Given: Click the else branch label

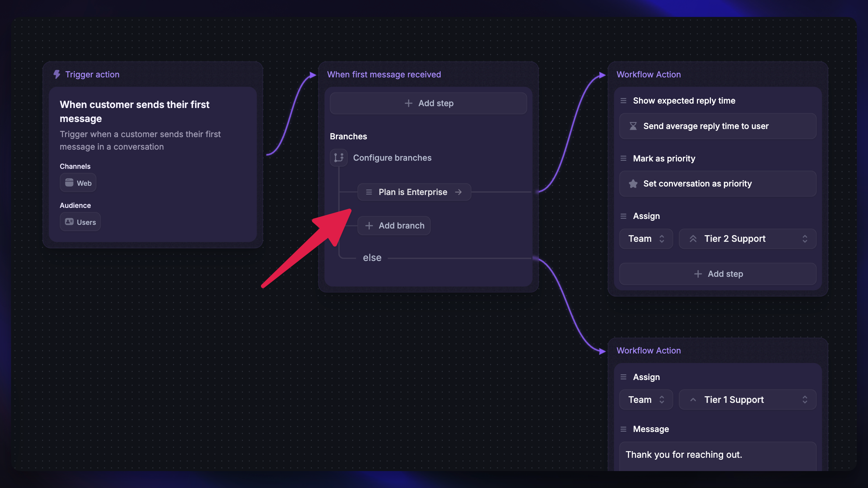Looking at the screenshot, I should [x=372, y=258].
